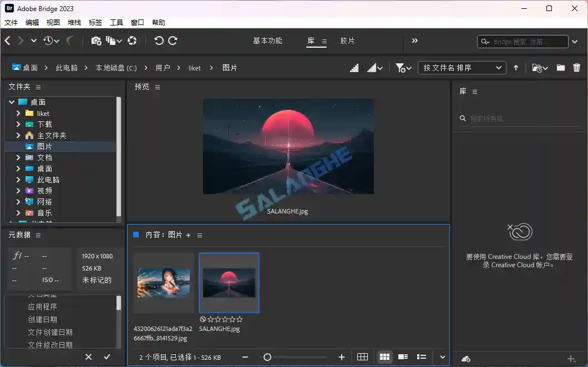Switch to the 胶片 workspace tab
The image size is (588, 367).
coord(348,40)
